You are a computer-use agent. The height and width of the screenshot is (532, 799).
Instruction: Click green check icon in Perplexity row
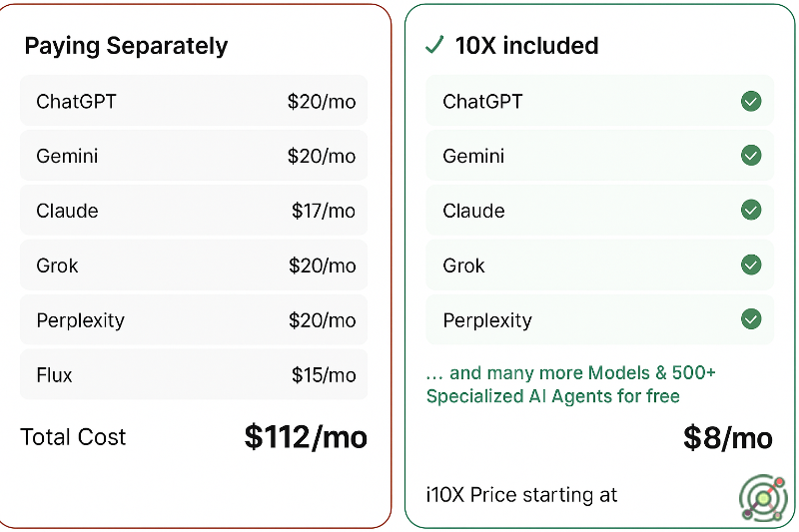(x=751, y=320)
